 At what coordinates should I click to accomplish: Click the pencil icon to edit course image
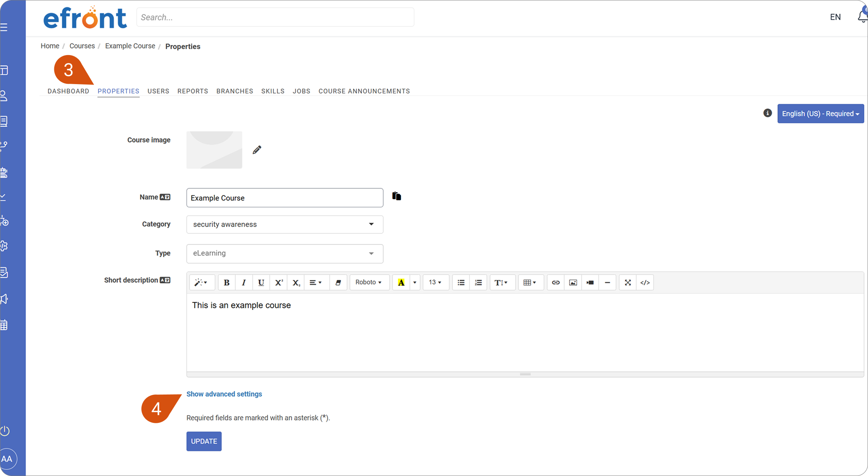tap(257, 150)
